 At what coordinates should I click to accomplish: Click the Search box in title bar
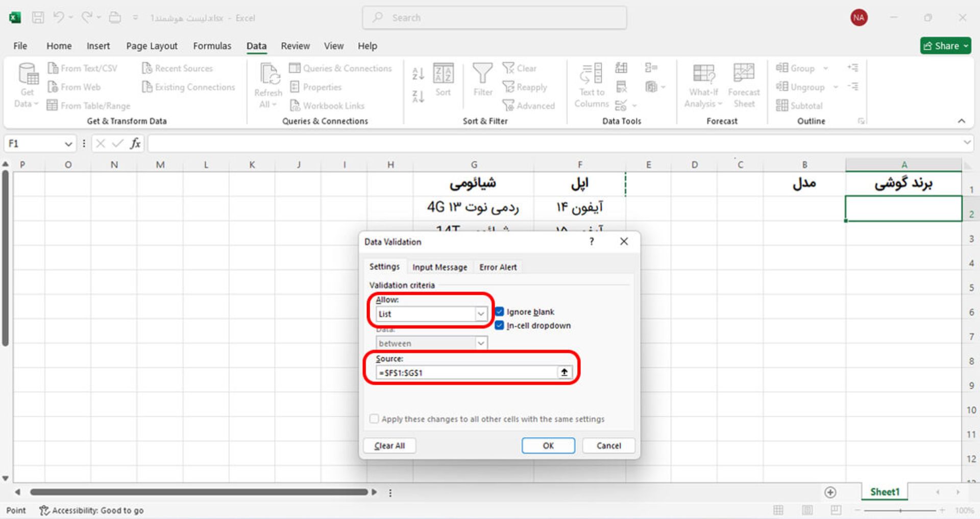tap(495, 18)
